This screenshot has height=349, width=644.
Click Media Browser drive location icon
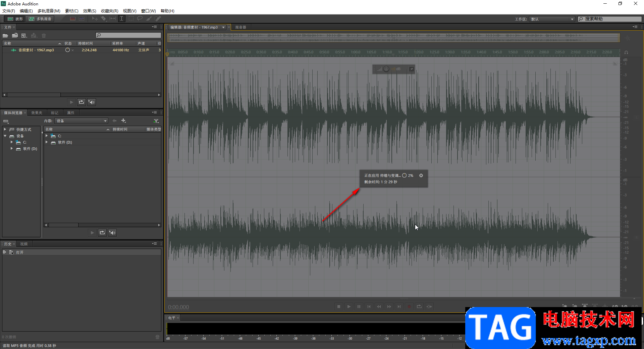tap(6, 121)
